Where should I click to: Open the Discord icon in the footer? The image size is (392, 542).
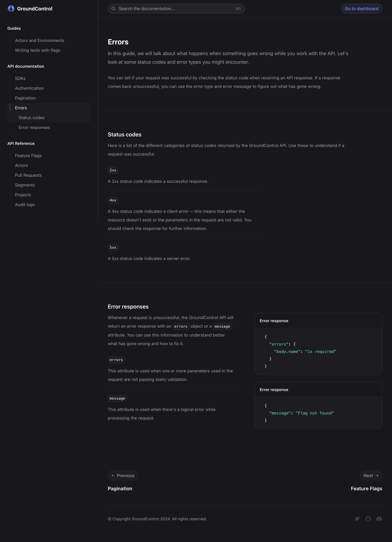[379, 519]
